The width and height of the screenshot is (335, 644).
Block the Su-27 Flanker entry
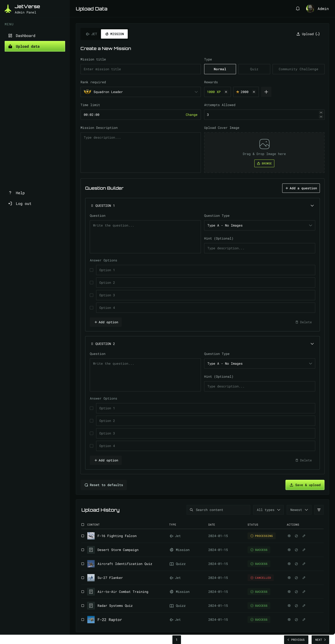click(x=296, y=578)
